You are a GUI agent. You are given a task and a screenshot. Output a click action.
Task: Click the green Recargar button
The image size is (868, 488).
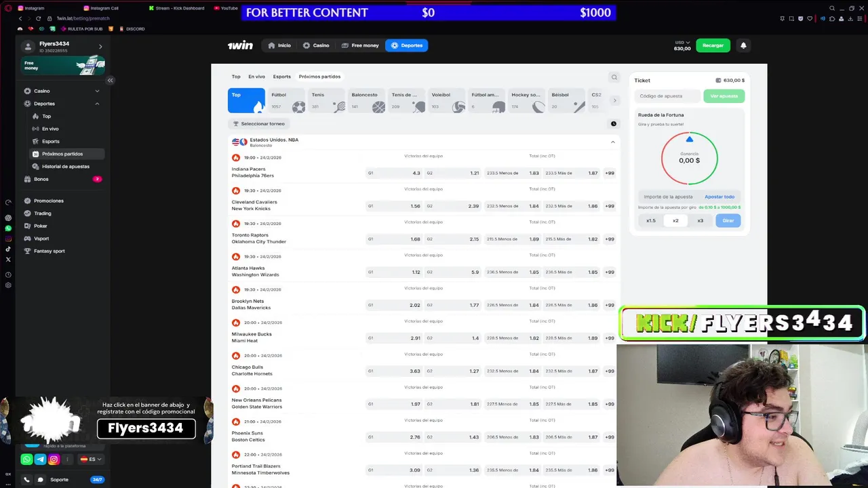pyautogui.click(x=713, y=45)
